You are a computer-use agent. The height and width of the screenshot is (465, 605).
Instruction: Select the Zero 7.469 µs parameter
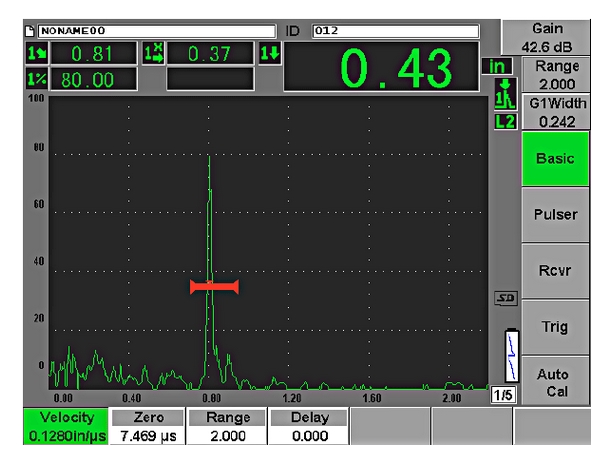[x=148, y=426]
